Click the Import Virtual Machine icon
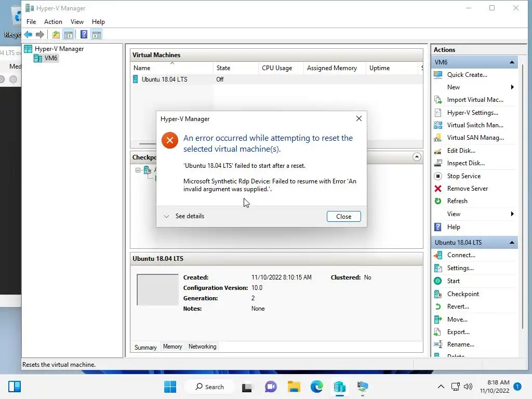The height and width of the screenshot is (399, 532). coord(438,100)
